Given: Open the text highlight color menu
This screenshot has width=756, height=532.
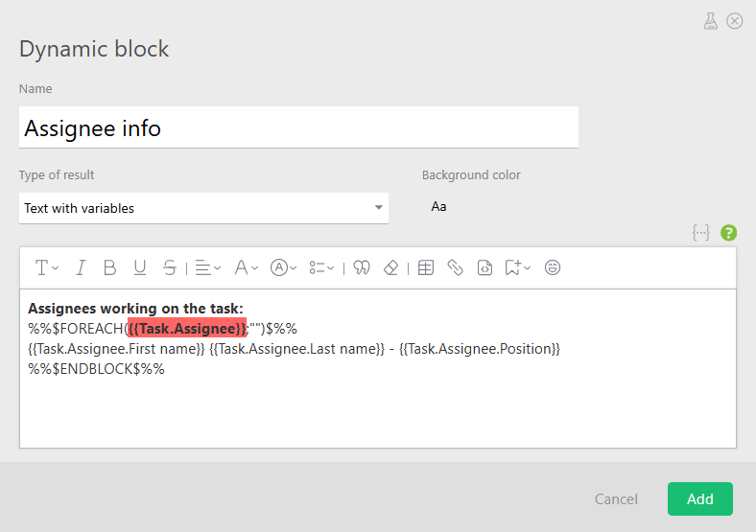Looking at the screenshot, I should [283, 268].
